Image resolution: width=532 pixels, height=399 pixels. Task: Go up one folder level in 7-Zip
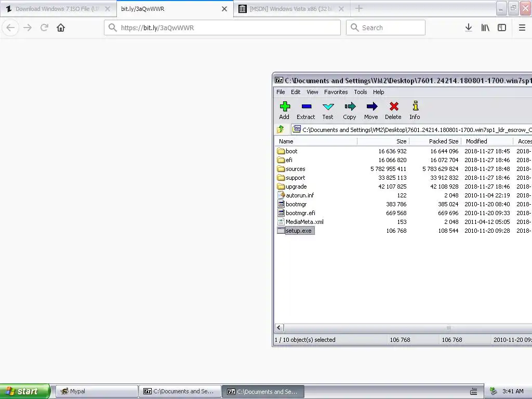click(x=281, y=129)
